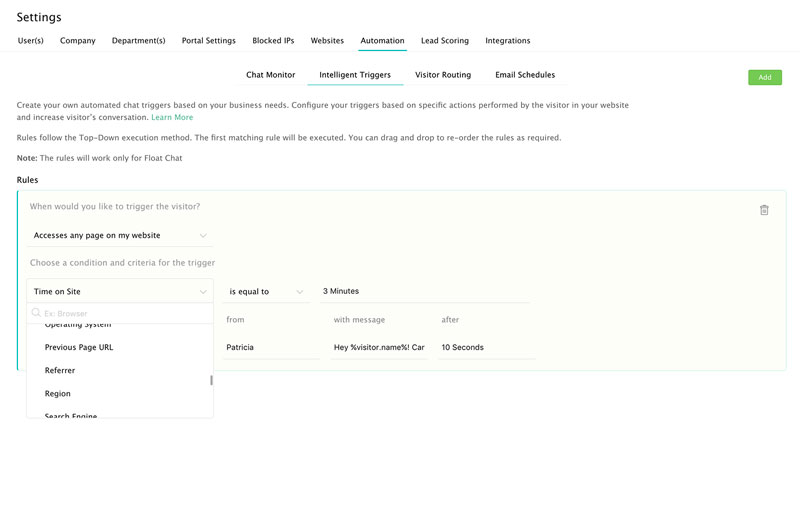Click the search magnifier in the dropdown

(x=36, y=313)
